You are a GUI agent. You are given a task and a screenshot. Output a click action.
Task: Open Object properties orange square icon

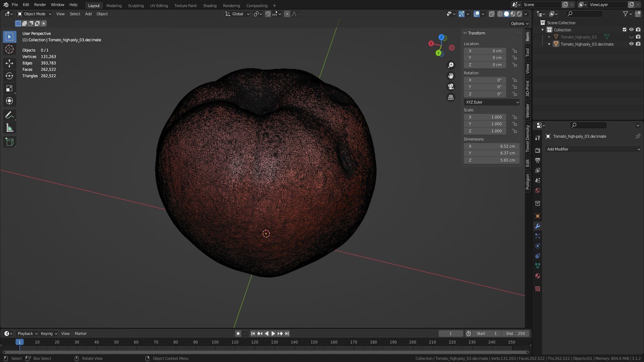[x=538, y=216]
